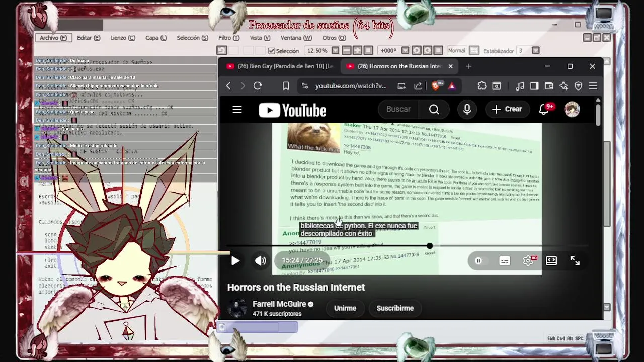The image size is (644, 362).
Task: Click the Unirme button
Action: [x=345, y=308]
